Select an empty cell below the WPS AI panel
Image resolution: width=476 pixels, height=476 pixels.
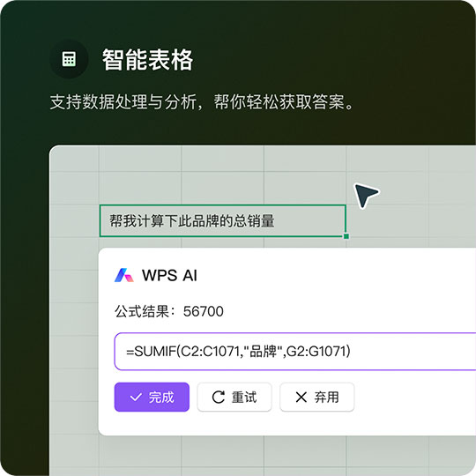coord(223,451)
